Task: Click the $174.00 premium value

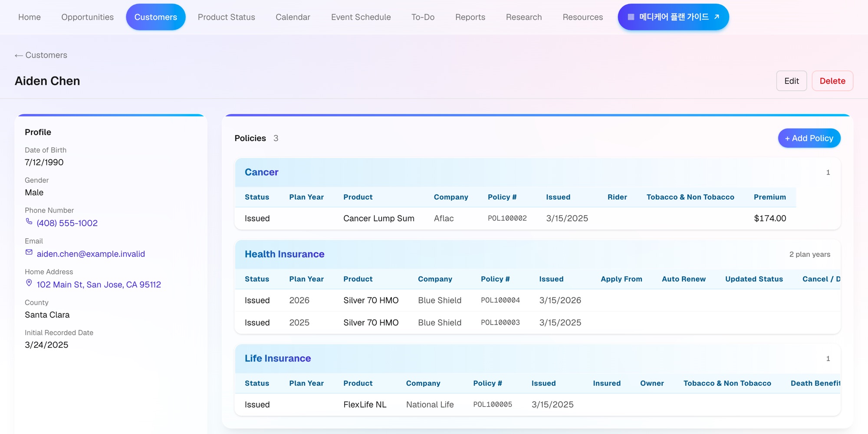Action: click(x=770, y=218)
